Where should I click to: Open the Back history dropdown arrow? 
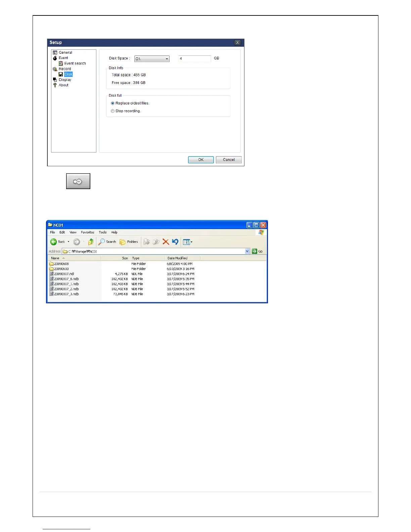click(x=68, y=242)
